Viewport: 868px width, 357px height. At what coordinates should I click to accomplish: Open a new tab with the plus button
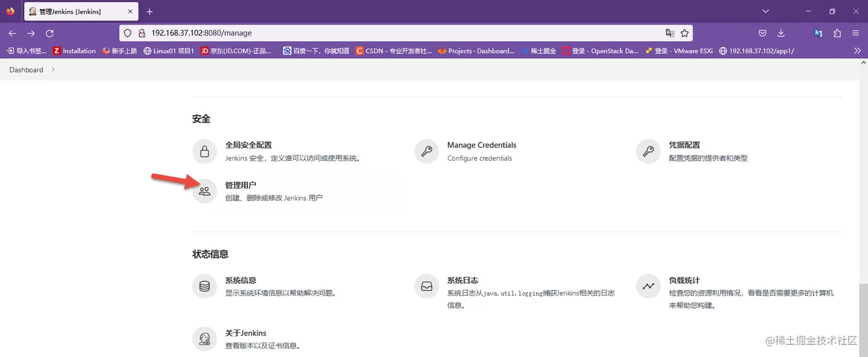(150, 11)
